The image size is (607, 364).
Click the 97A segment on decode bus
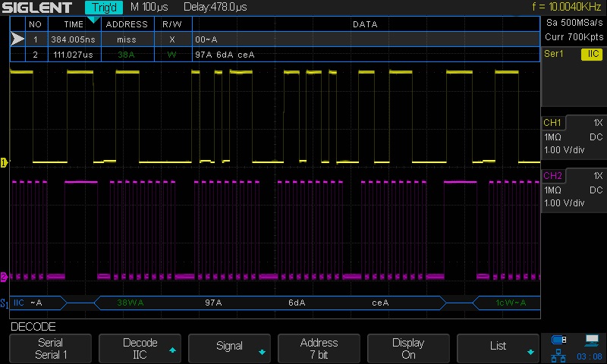pyautogui.click(x=213, y=303)
